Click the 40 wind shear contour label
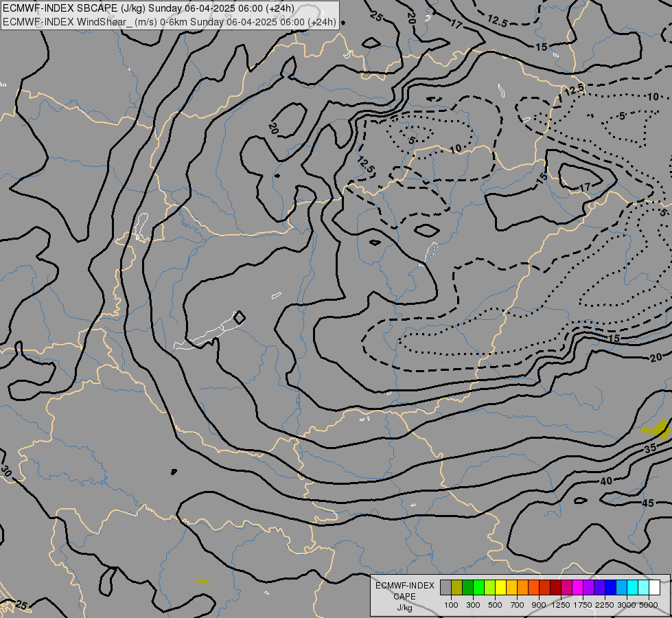Viewport: 672px width, 618px height. pos(606,481)
